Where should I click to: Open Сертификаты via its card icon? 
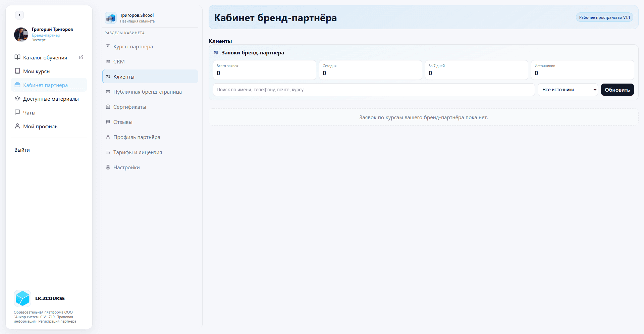(x=108, y=107)
